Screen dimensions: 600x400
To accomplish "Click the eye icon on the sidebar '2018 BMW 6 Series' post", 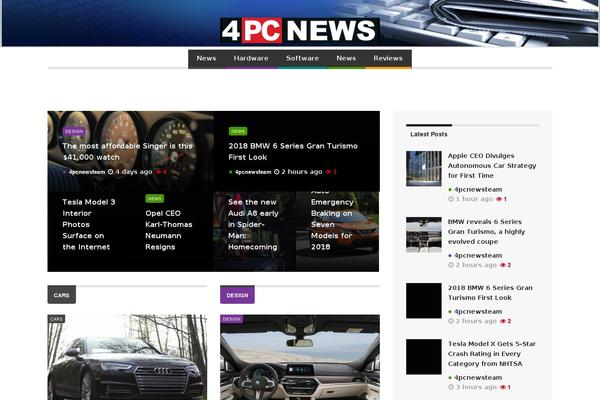I will (503, 321).
